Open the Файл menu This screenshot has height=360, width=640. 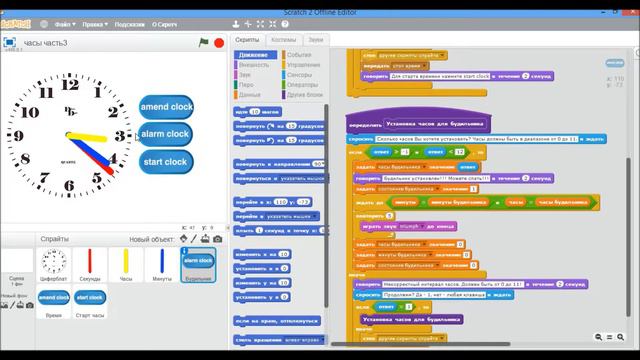tap(65, 24)
